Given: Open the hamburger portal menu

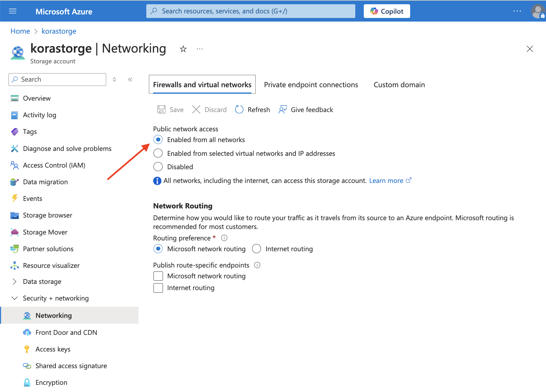Looking at the screenshot, I should pyautogui.click(x=13, y=11).
